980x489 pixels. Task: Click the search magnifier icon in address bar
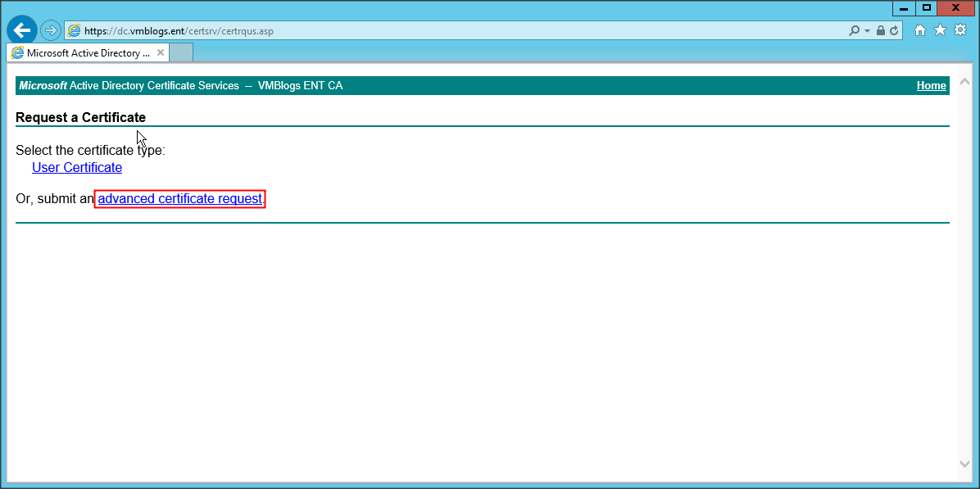point(855,30)
